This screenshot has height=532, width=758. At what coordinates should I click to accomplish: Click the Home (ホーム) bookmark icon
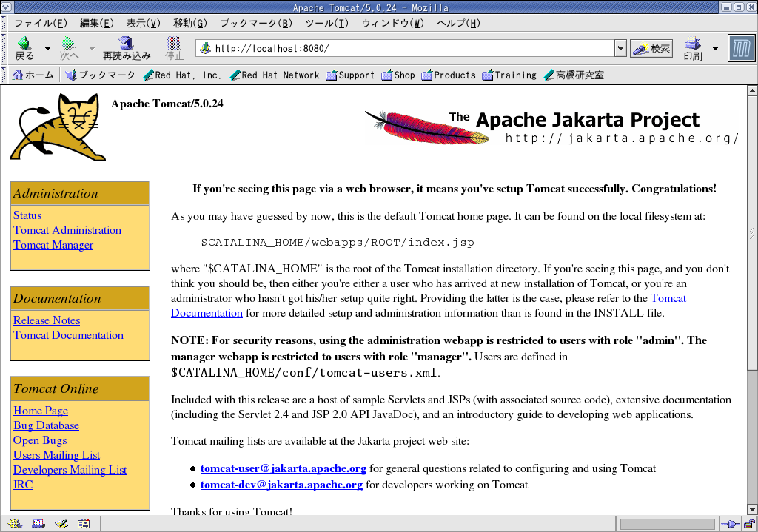18,75
